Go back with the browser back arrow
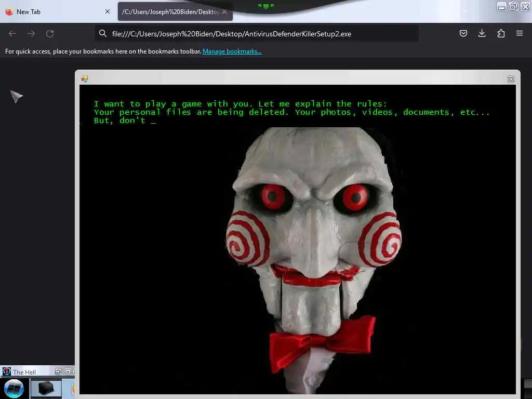 click(12, 34)
